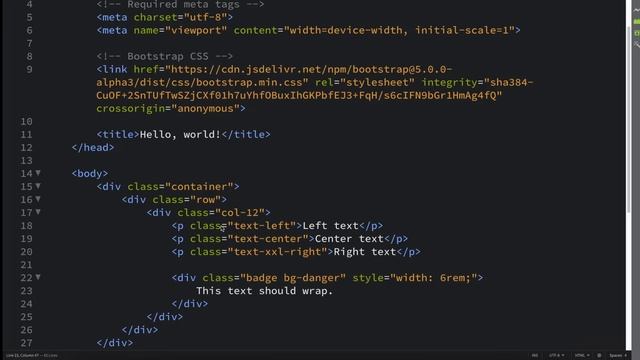Click the linting status circle icon
Viewport: 640px width, 360px height.
[x=599, y=356]
